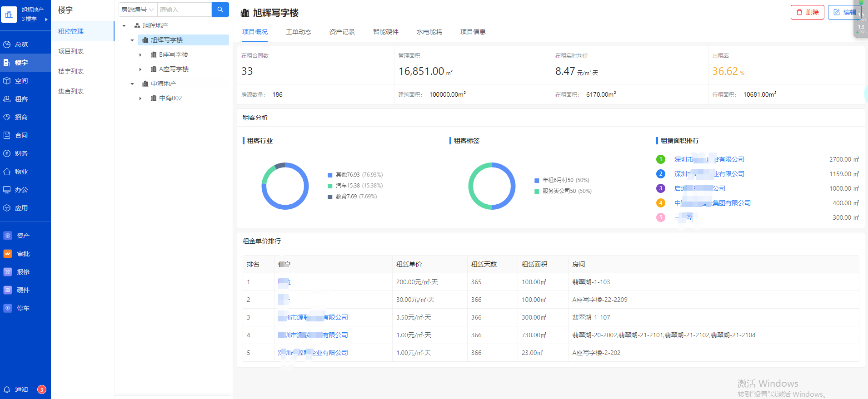Open the 停车 parking sidebar icon
The image size is (868, 399).
point(8,308)
